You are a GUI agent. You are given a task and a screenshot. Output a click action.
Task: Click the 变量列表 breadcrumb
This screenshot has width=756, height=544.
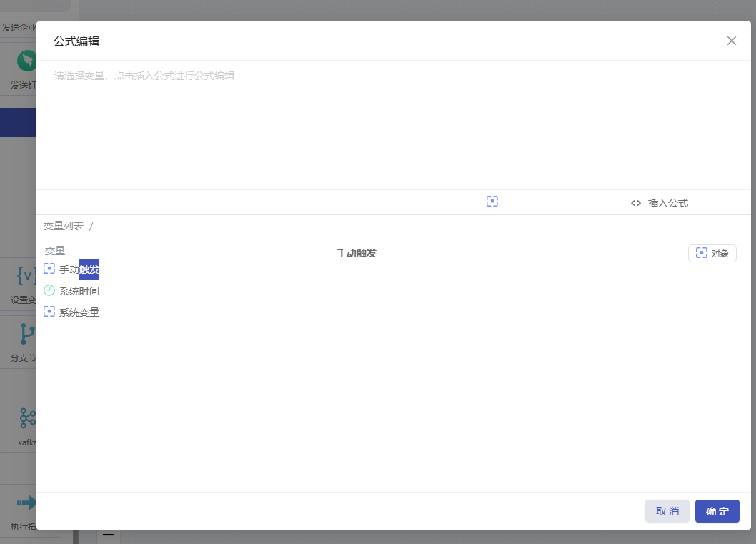(64, 226)
